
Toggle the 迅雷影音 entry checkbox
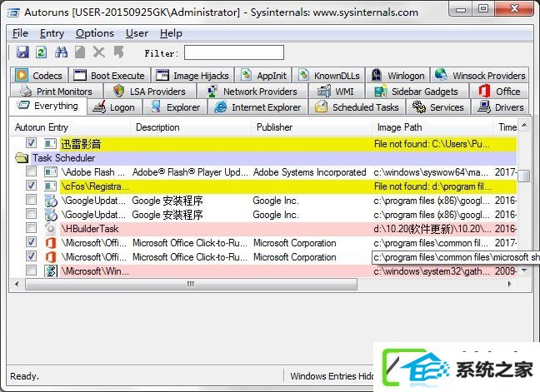[31, 142]
